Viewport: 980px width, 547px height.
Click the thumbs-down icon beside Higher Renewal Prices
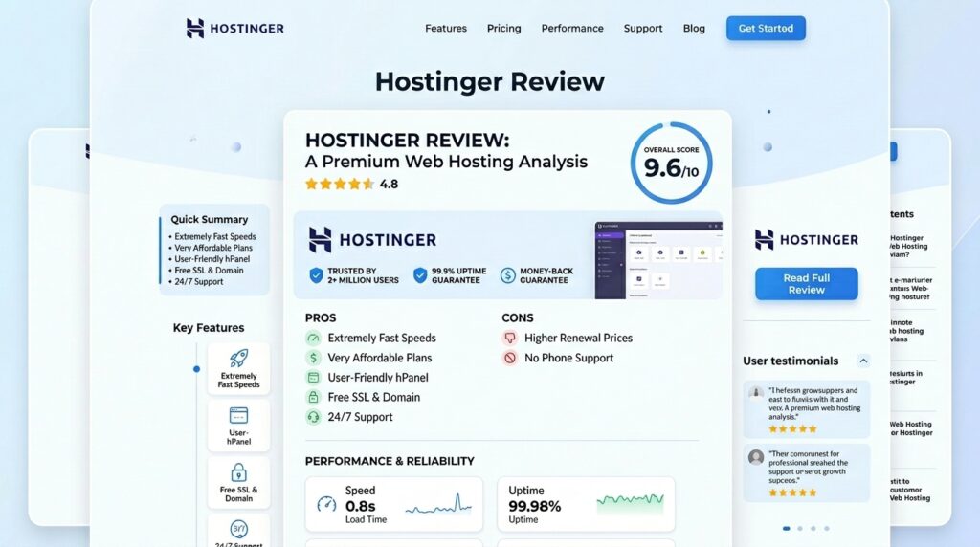point(510,338)
